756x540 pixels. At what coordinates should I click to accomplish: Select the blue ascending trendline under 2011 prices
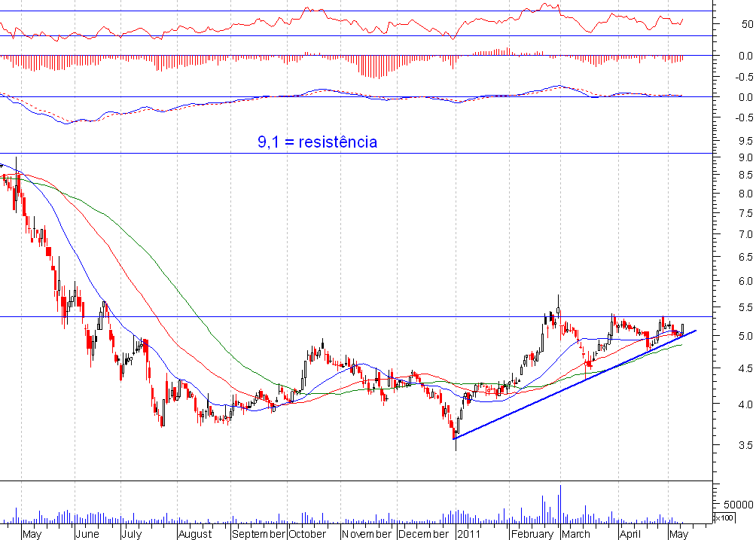(575, 384)
